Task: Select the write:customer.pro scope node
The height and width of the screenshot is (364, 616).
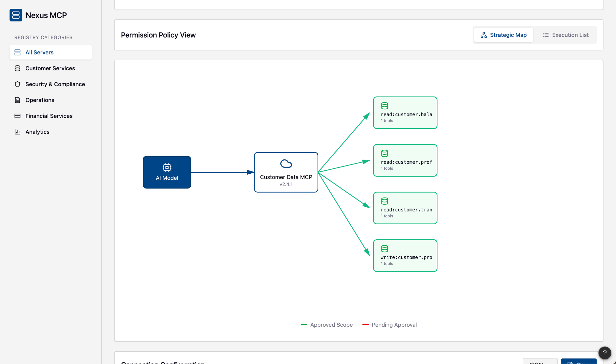Action: (405, 256)
